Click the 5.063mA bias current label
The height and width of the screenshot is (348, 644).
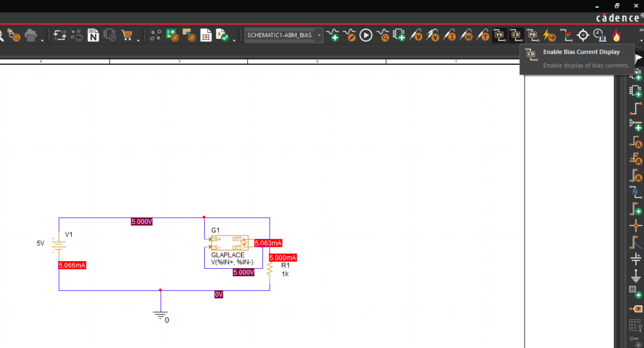[268, 244]
